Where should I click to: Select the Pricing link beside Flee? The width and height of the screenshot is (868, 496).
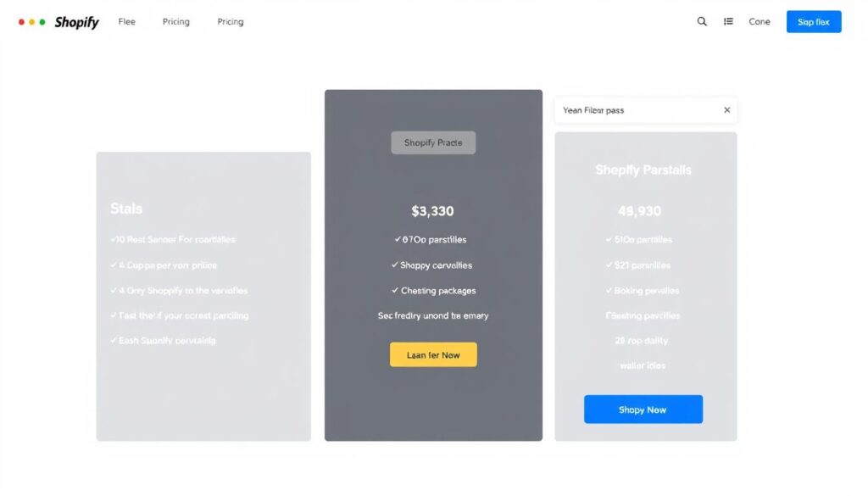(x=175, y=22)
